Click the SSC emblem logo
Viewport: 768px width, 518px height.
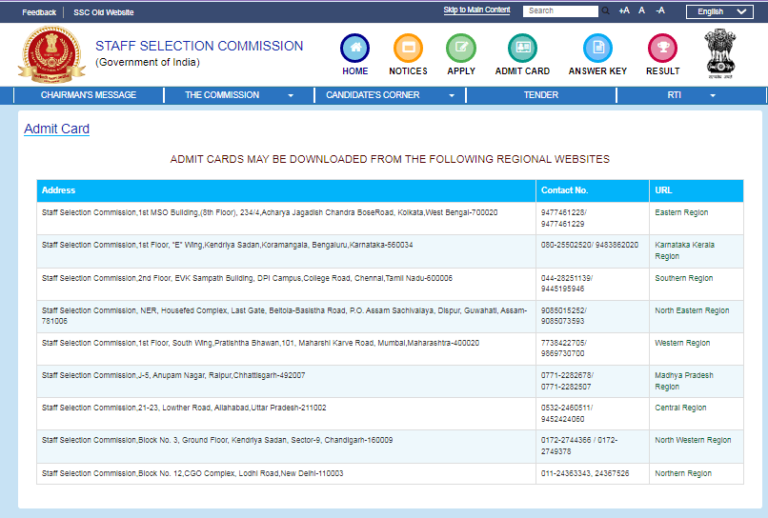point(51,55)
